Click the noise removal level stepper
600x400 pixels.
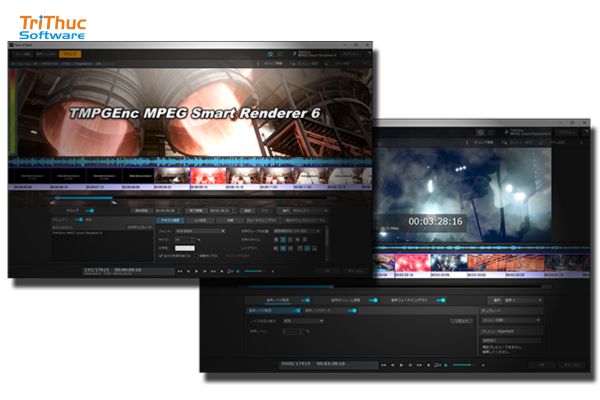301,331
